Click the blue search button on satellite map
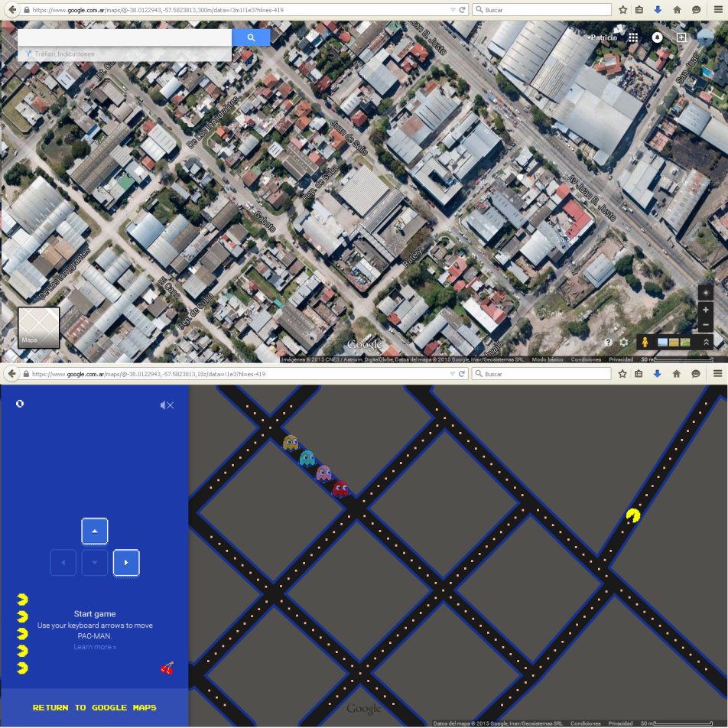728x728 pixels. click(251, 37)
